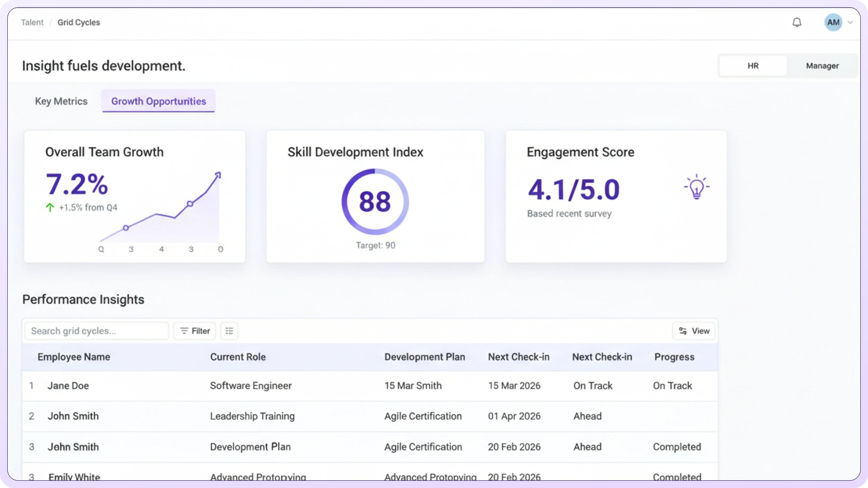
Task: Sort by the Employee Name column header
Action: (x=74, y=357)
